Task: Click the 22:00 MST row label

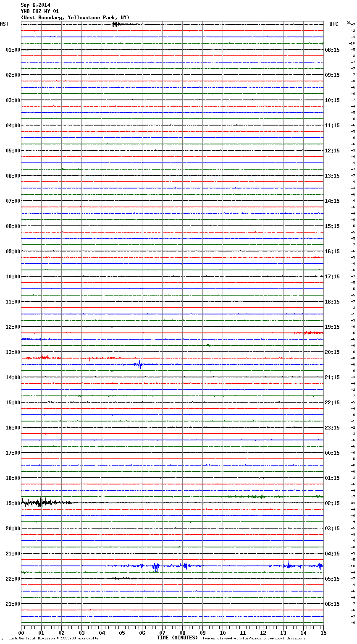Action: 13,579
